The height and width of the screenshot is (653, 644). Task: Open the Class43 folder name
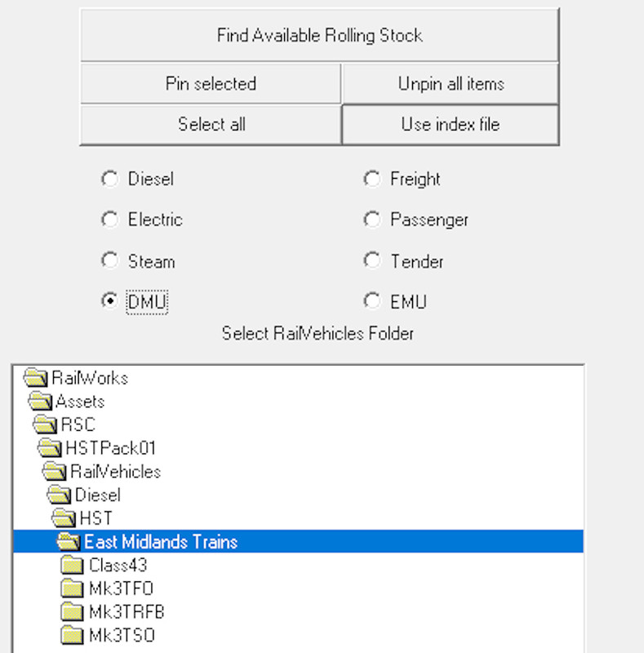[x=118, y=565]
